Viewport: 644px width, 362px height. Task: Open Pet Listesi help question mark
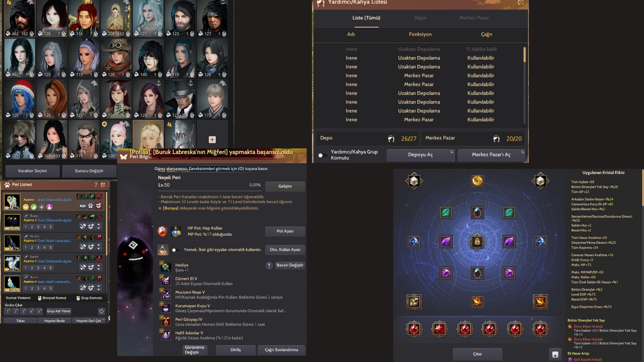[96, 185]
